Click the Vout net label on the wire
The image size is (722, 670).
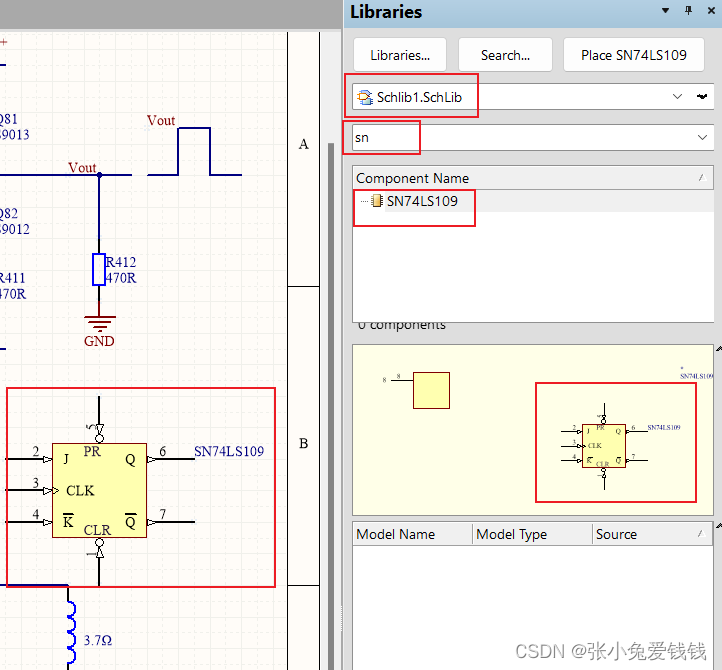[x=82, y=167]
